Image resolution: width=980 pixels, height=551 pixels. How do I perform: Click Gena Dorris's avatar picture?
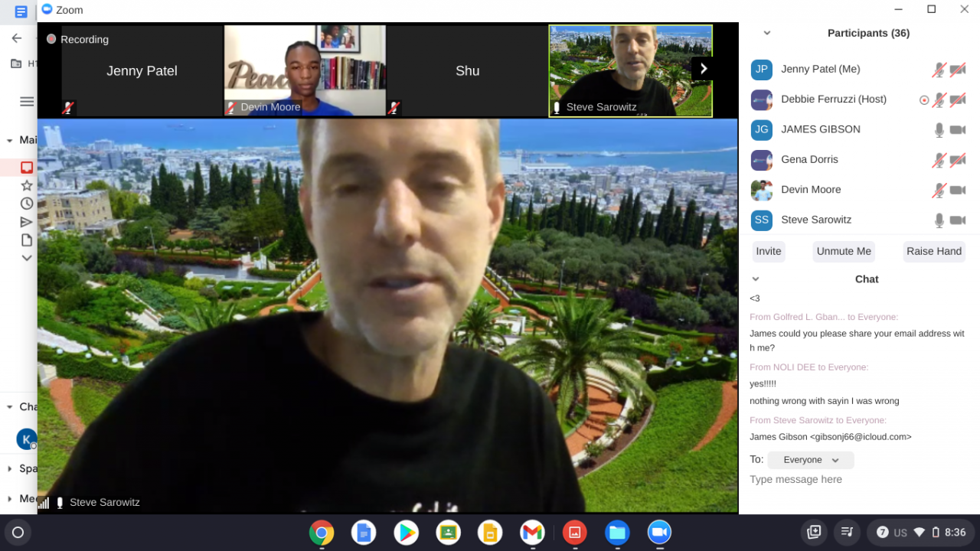(x=761, y=160)
